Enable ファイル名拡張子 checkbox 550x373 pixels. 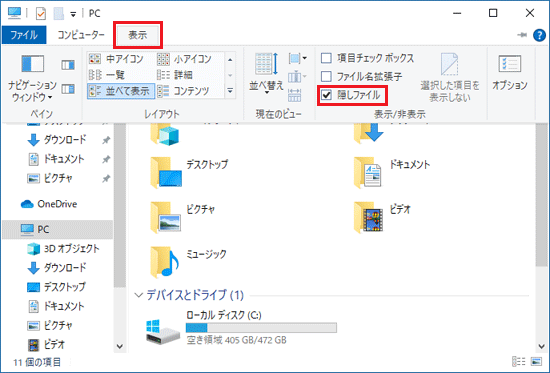pyautogui.click(x=326, y=76)
